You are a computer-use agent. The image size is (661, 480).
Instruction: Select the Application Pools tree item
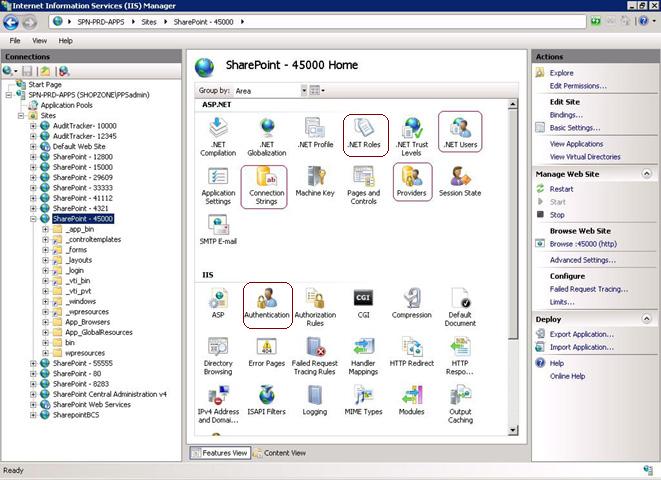(67, 105)
